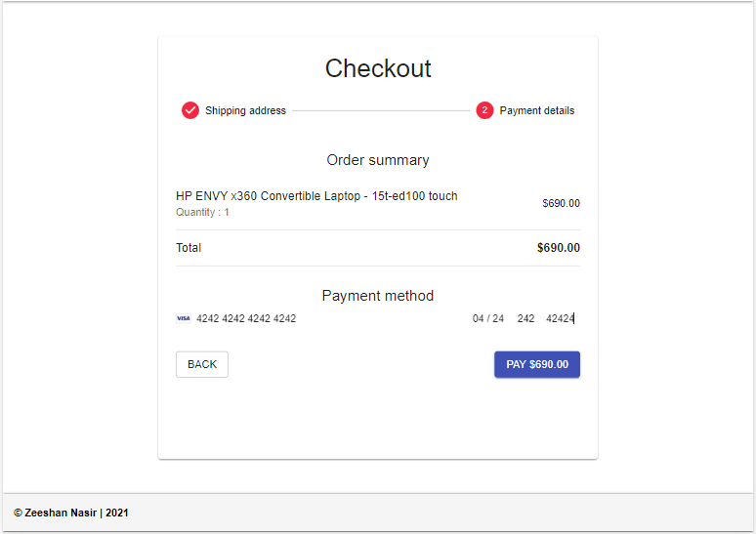Focus the card number 4242 field
The image size is (756, 534).
click(246, 318)
